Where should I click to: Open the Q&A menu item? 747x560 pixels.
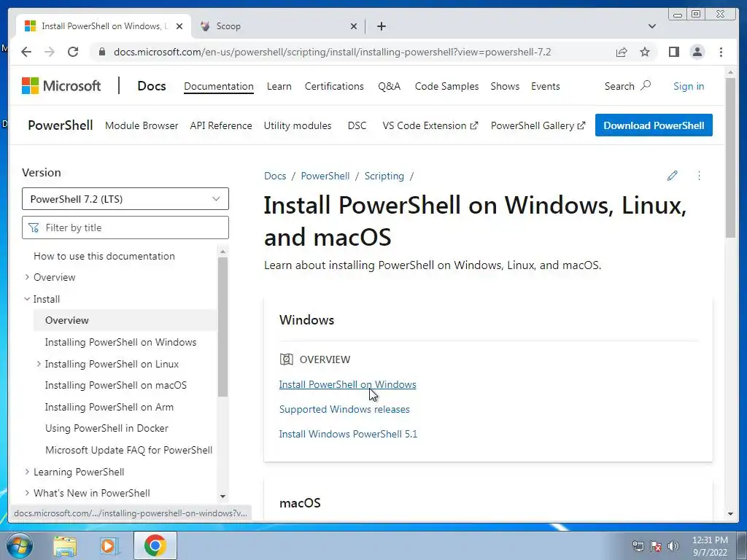click(390, 86)
